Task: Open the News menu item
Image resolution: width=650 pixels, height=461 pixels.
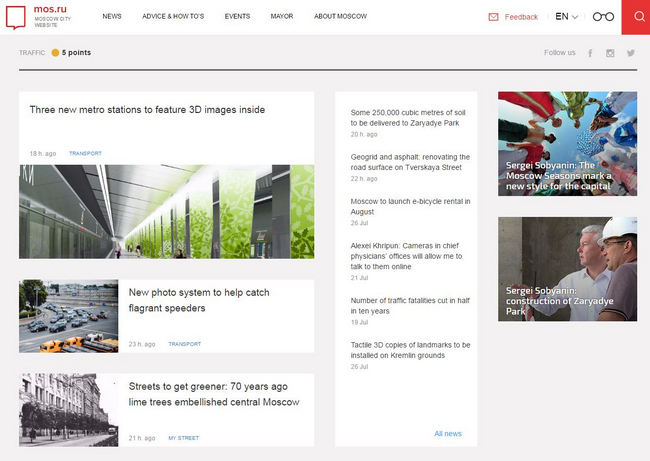Action: (112, 17)
